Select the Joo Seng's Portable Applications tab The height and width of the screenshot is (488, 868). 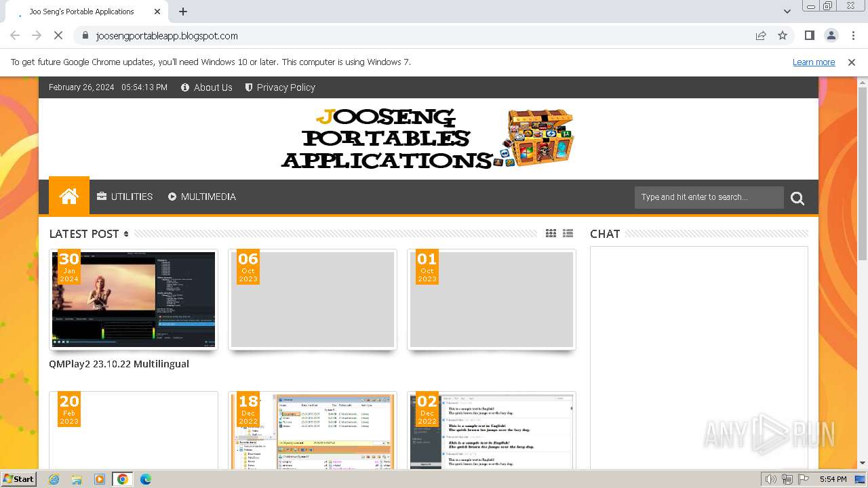tap(86, 12)
